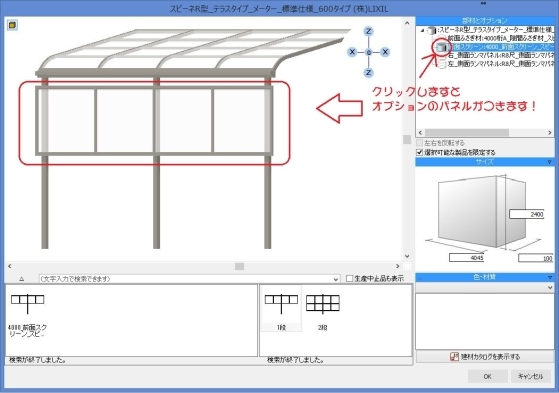Collapse the サイズ panel header arrow

pos(549,162)
